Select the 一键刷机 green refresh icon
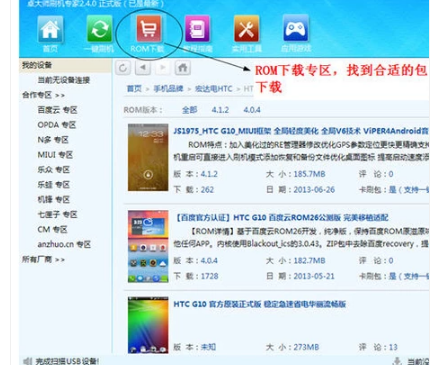This screenshot has height=365, width=438. [x=99, y=29]
